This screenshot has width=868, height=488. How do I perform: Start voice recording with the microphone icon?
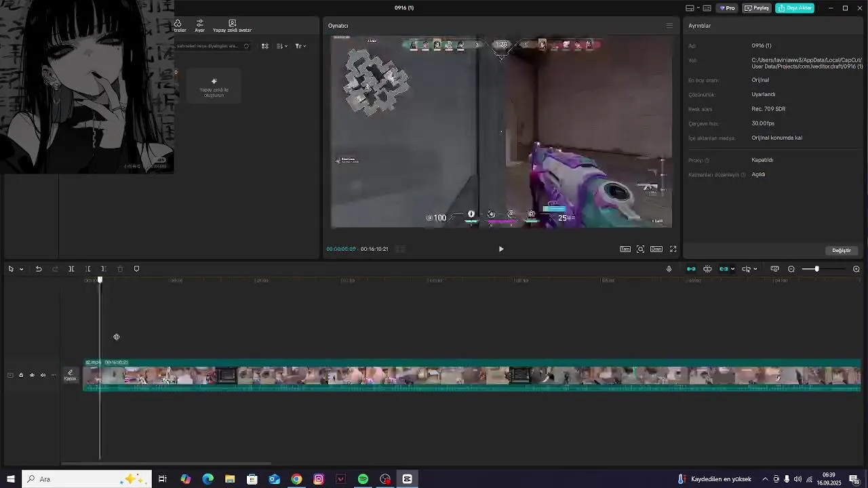tap(669, 269)
